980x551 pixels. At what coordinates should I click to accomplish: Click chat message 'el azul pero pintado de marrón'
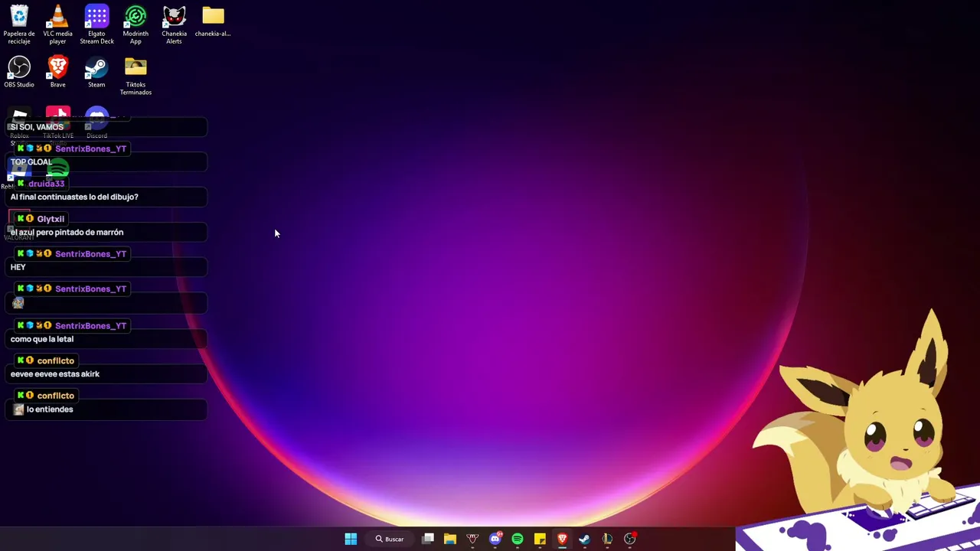[x=67, y=232]
